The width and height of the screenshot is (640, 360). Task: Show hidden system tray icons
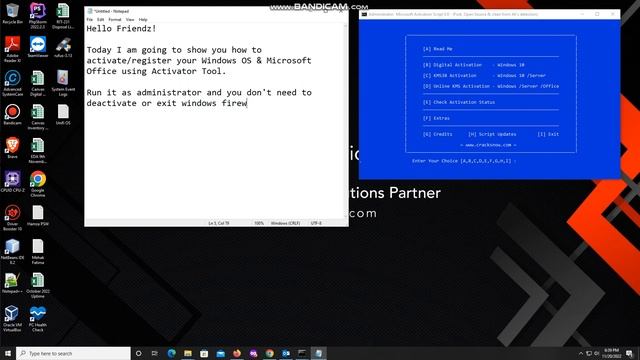tap(581, 353)
